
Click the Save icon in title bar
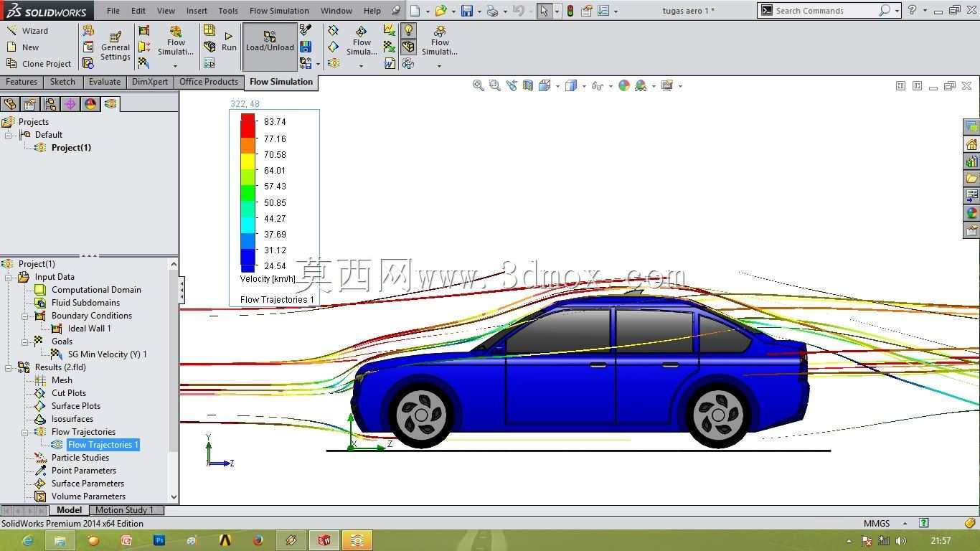(x=467, y=11)
